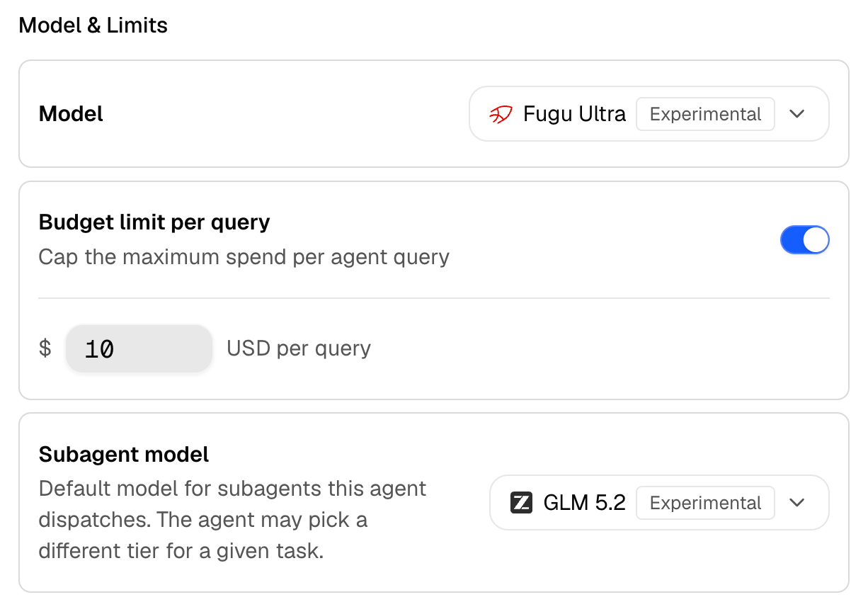The height and width of the screenshot is (602, 868).
Task: Click the USD per query label
Action: click(299, 348)
